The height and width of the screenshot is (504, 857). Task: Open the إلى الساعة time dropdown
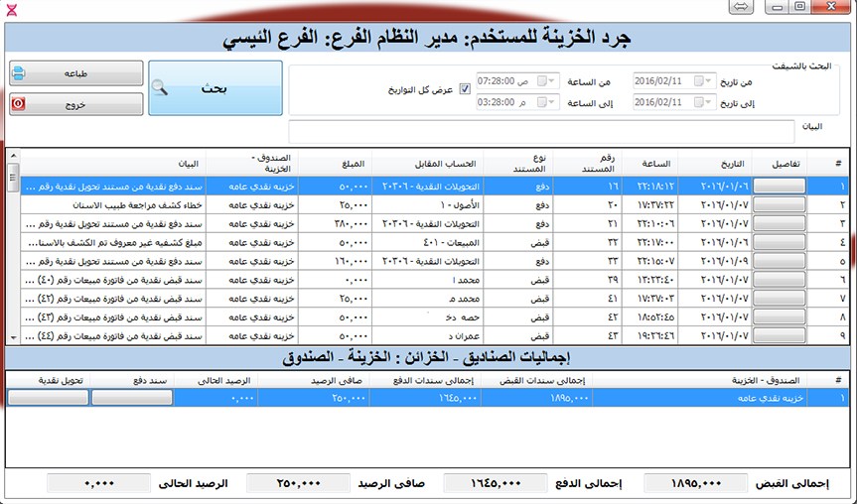click(549, 102)
